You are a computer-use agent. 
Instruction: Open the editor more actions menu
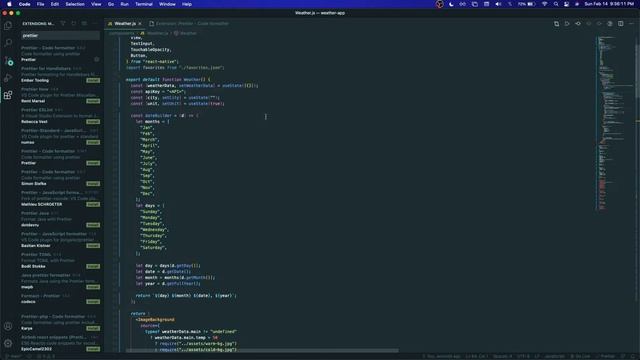pyautogui.click(x=631, y=24)
